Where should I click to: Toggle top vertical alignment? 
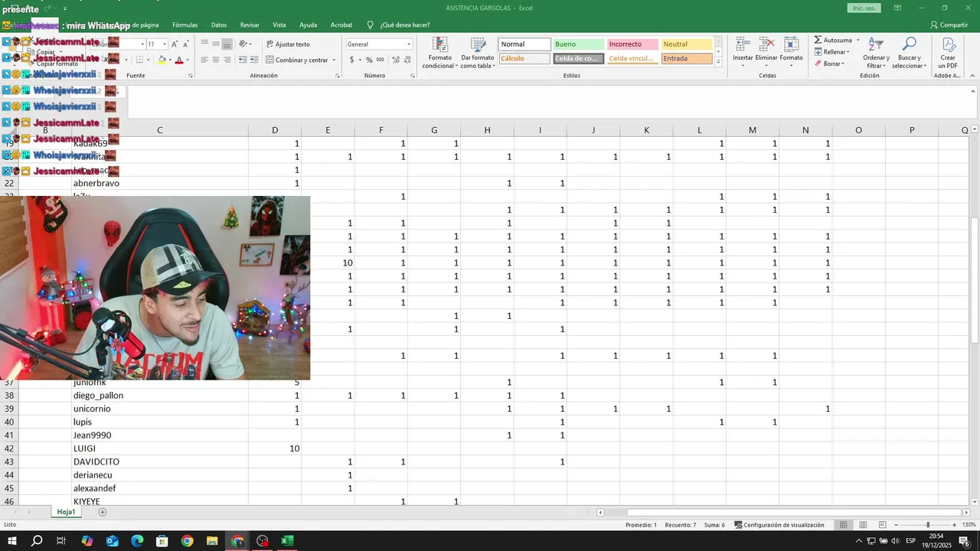[204, 44]
